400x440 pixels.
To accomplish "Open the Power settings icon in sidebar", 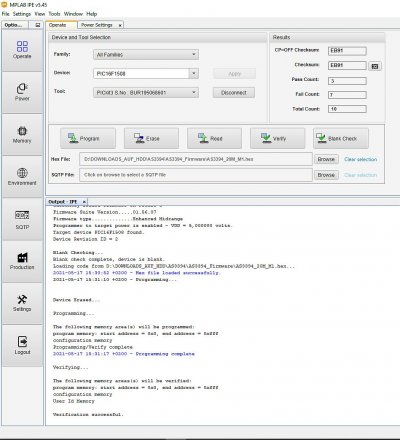I will point(22,92).
